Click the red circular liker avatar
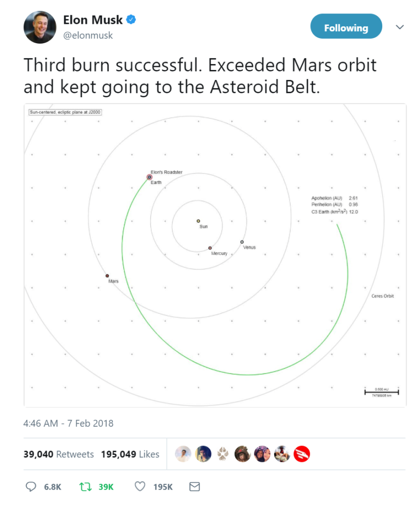The width and height of the screenshot is (420, 508). [x=302, y=454]
